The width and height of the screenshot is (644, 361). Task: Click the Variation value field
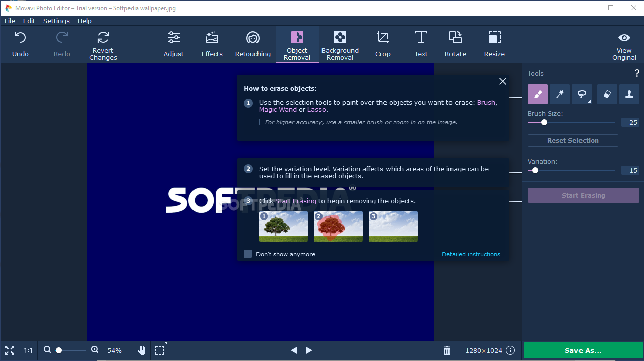pos(630,170)
